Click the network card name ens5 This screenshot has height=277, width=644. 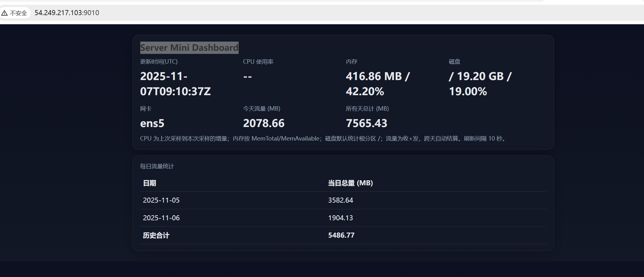pos(152,123)
